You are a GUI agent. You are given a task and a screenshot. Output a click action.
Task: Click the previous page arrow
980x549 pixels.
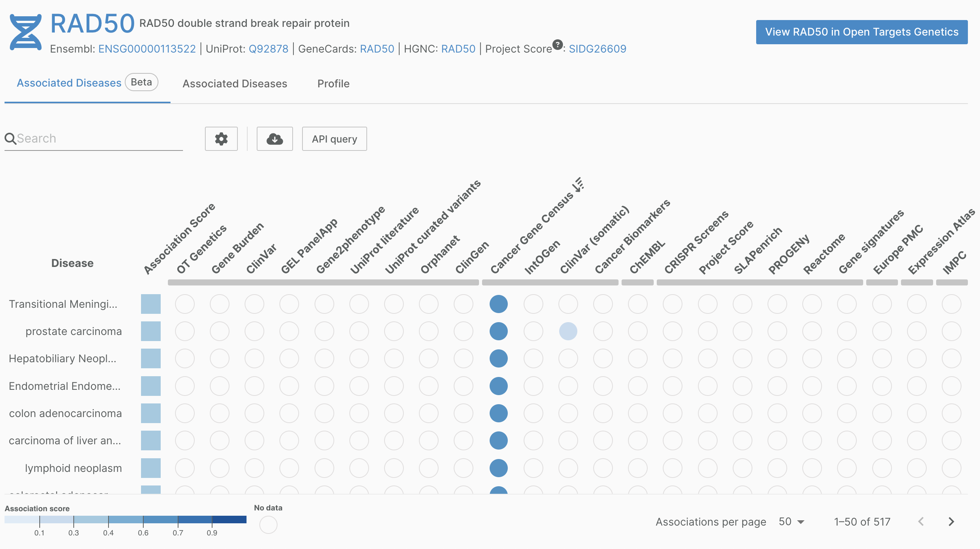pyautogui.click(x=921, y=522)
